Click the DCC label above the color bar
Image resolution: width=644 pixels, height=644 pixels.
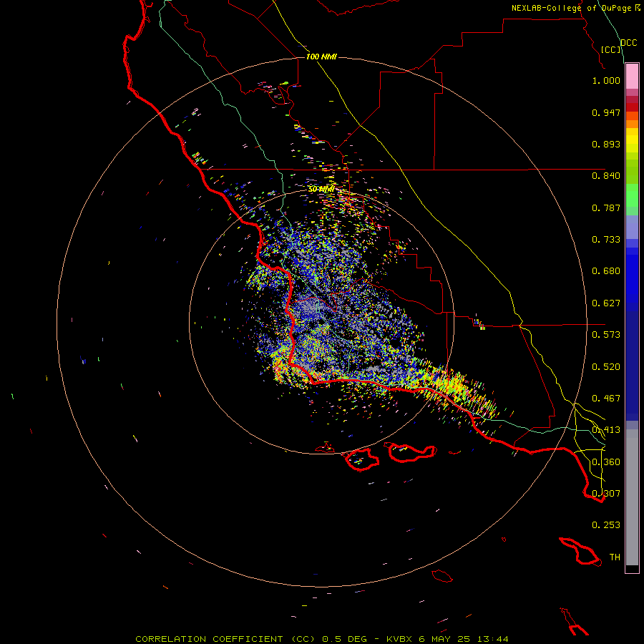[629, 43]
